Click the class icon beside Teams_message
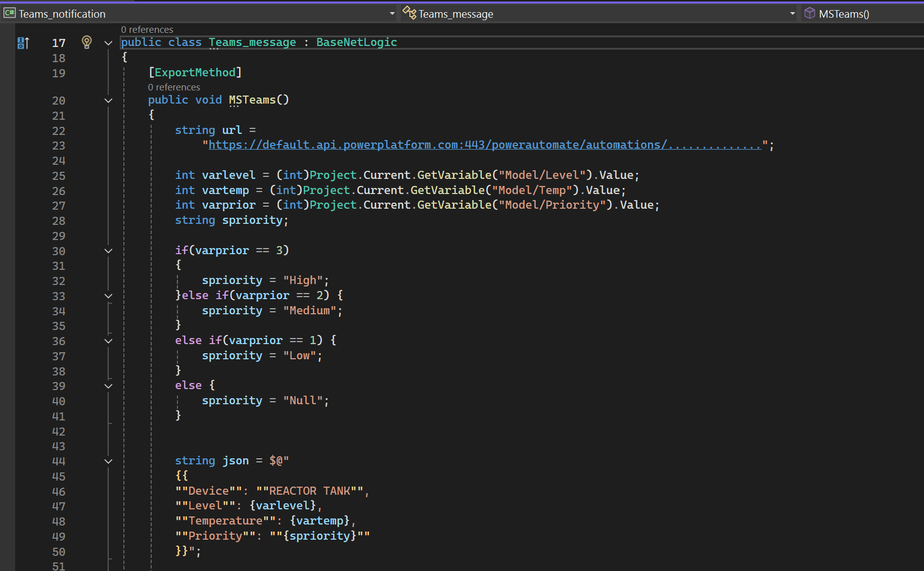 (x=409, y=13)
